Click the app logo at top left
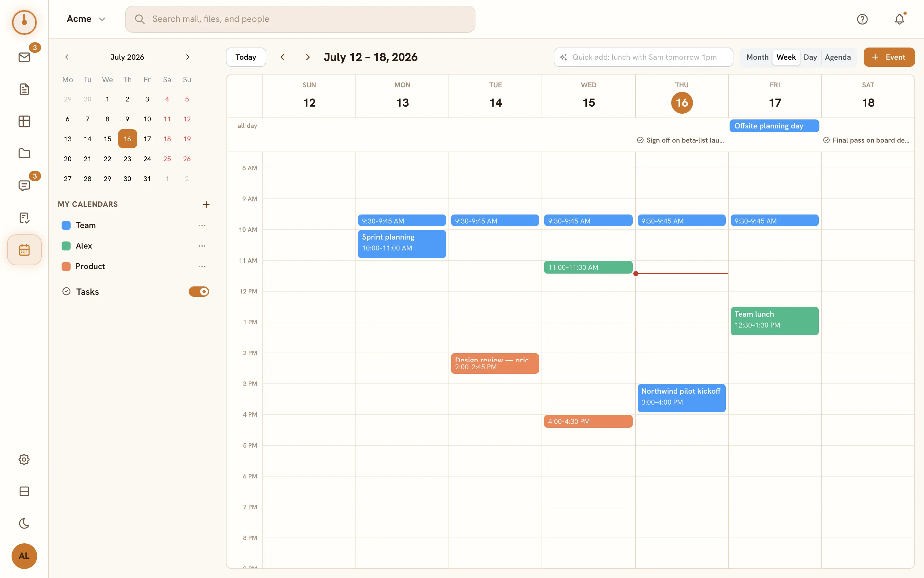 tap(24, 22)
